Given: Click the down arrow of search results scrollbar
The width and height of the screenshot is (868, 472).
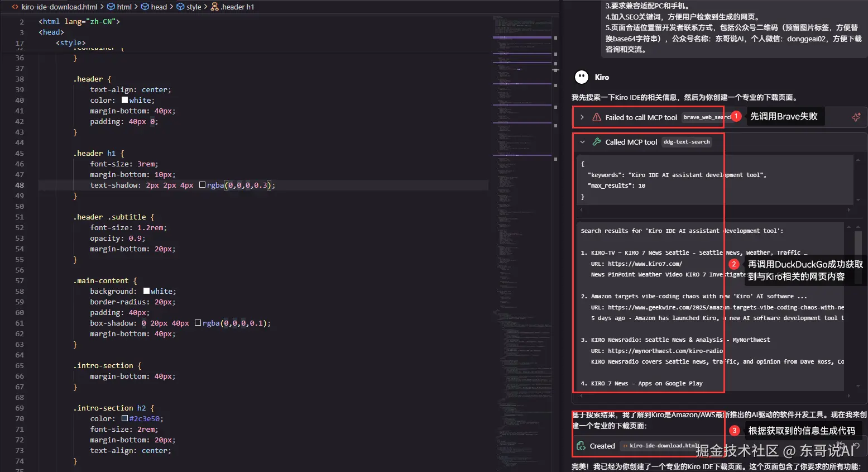Looking at the screenshot, I should click(858, 385).
